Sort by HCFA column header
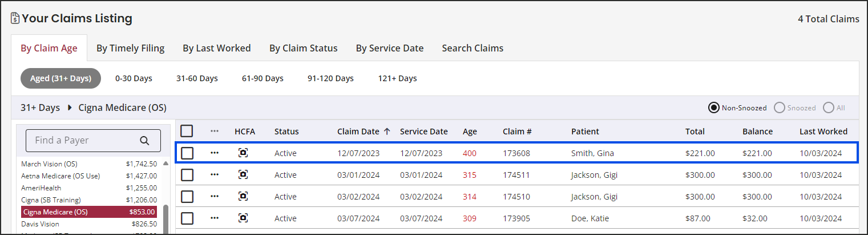 (245, 132)
